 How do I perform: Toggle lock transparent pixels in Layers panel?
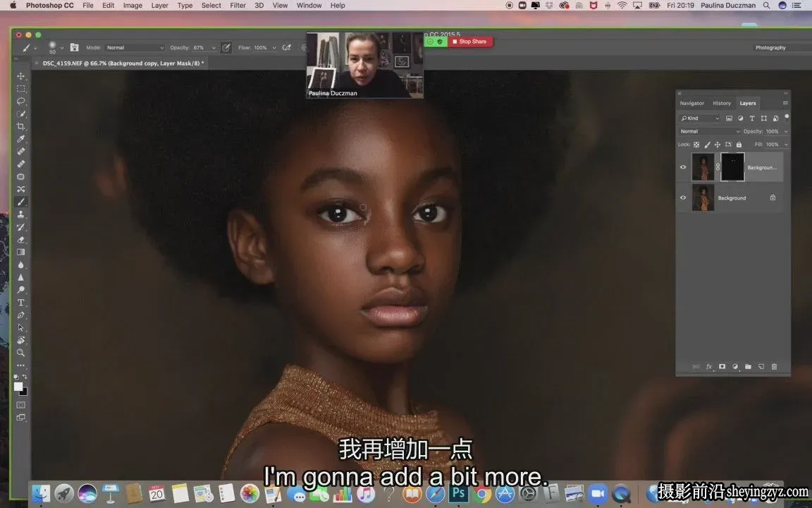pos(696,145)
